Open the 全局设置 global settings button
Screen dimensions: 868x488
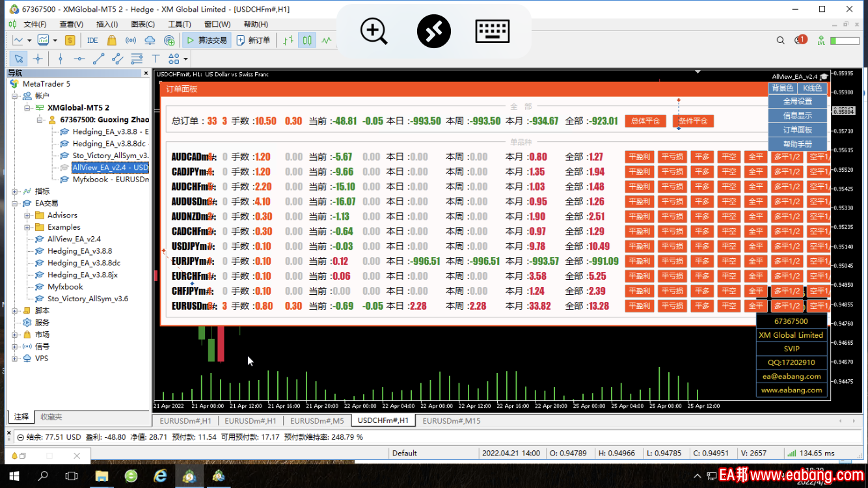[798, 102]
